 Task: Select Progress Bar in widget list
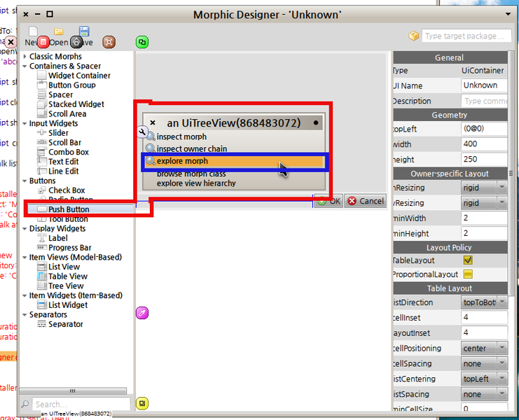click(69, 248)
